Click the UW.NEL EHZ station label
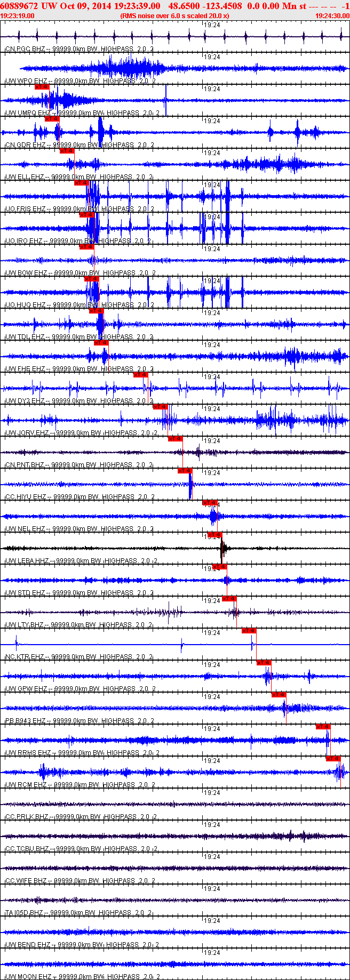350x980 pixels. [25, 529]
